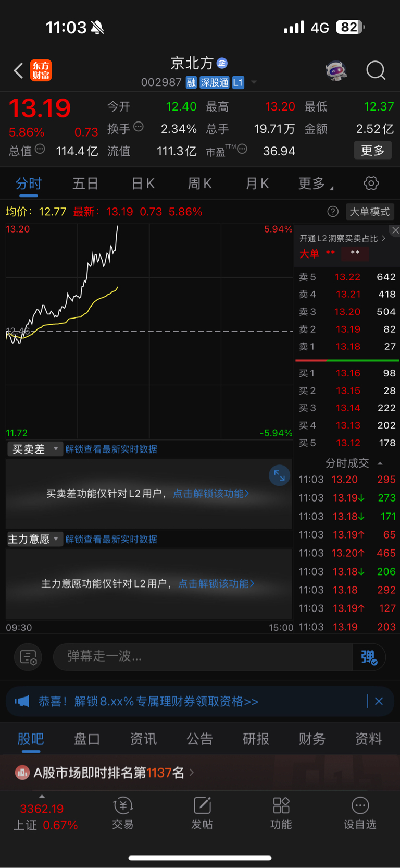The height and width of the screenshot is (868, 400).
Task: Open the 功能 functions icon
Action: click(281, 813)
